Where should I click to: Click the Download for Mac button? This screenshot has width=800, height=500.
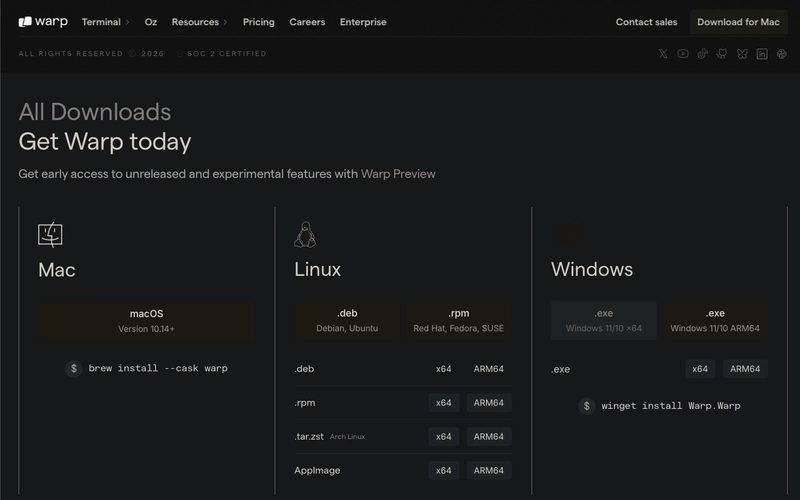coord(738,22)
